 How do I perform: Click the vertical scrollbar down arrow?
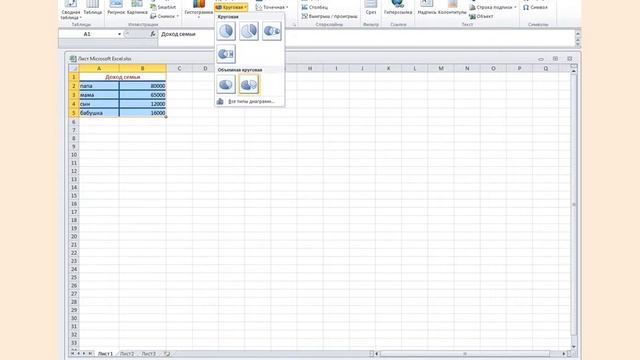click(574, 346)
